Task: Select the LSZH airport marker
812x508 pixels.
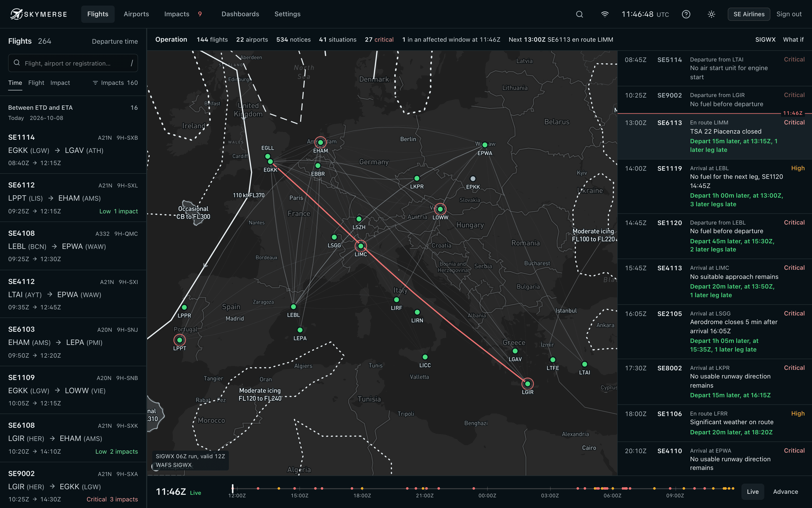Action: pyautogui.click(x=359, y=219)
